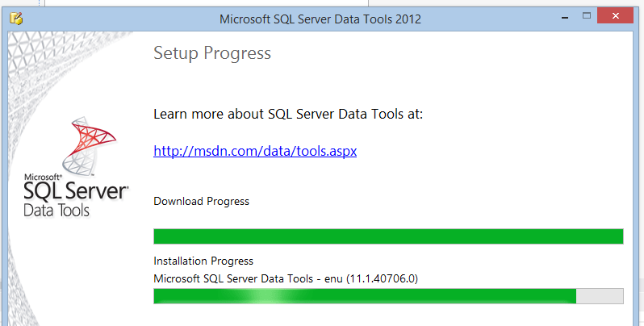Click the setup installer icon in title bar

coord(15,16)
